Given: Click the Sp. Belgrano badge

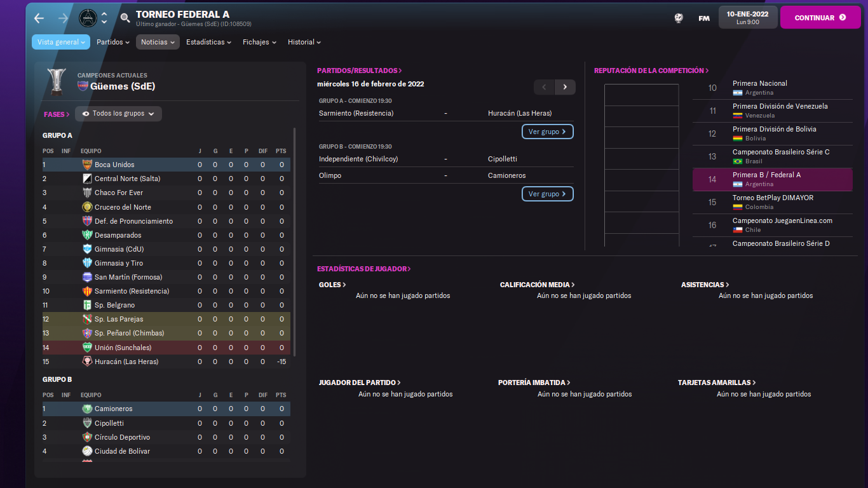Looking at the screenshot, I should pos(87,305).
